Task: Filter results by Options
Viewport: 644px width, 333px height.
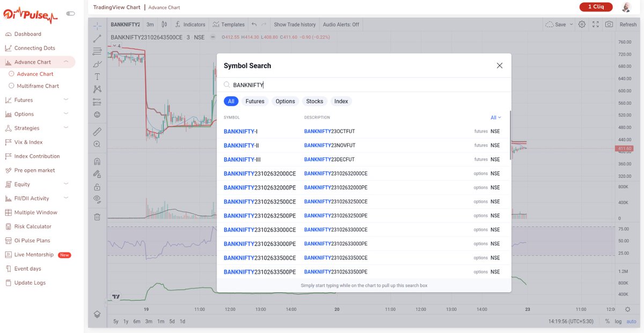Action: 286,101
